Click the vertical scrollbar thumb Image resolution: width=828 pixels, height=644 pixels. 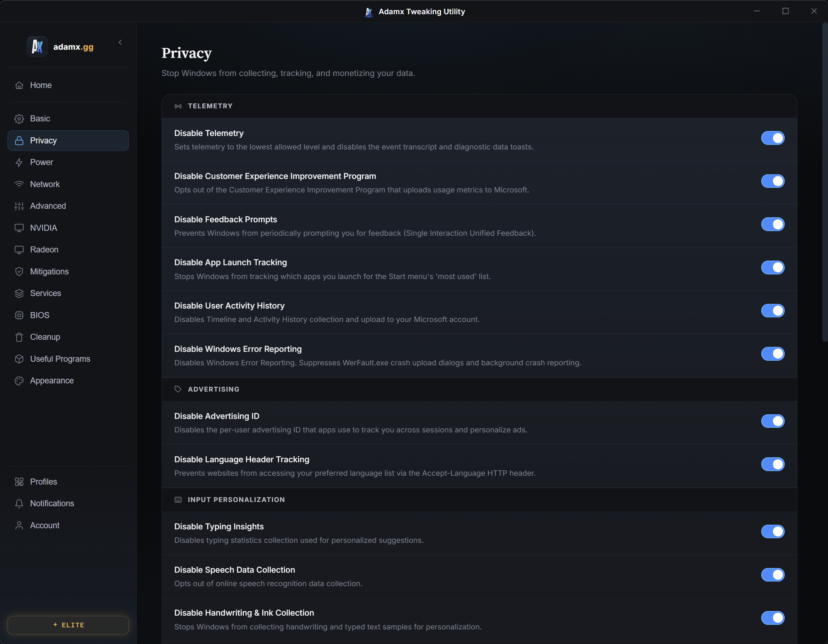coord(824,182)
